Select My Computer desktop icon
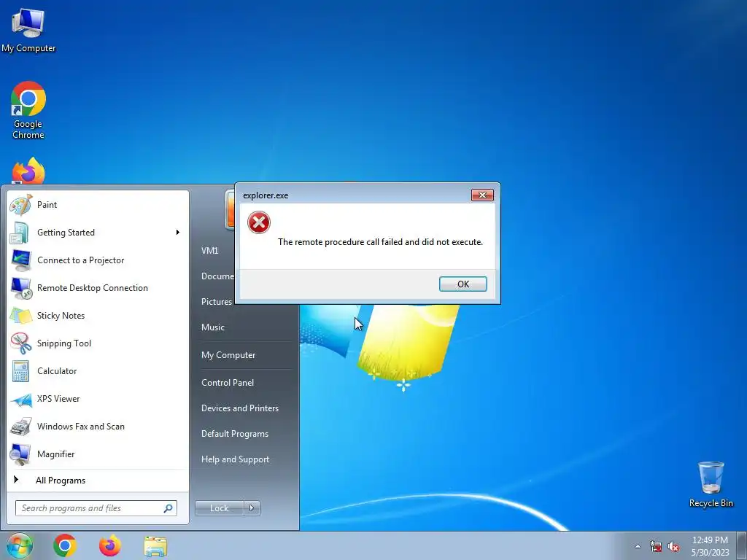The image size is (747, 560). click(28, 31)
